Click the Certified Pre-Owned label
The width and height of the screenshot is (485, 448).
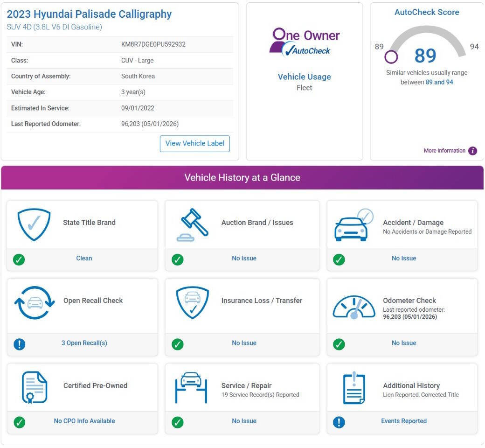[95, 386]
